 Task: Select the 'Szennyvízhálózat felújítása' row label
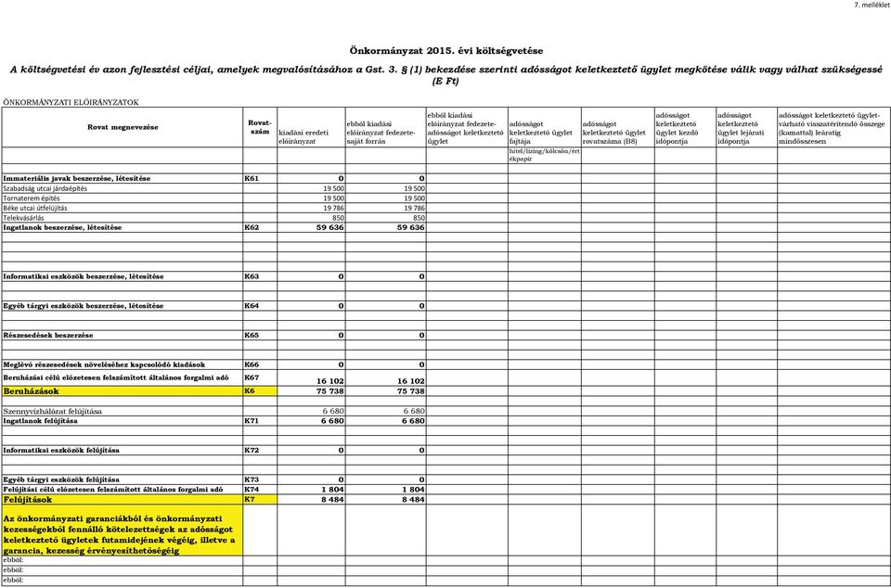(53, 411)
